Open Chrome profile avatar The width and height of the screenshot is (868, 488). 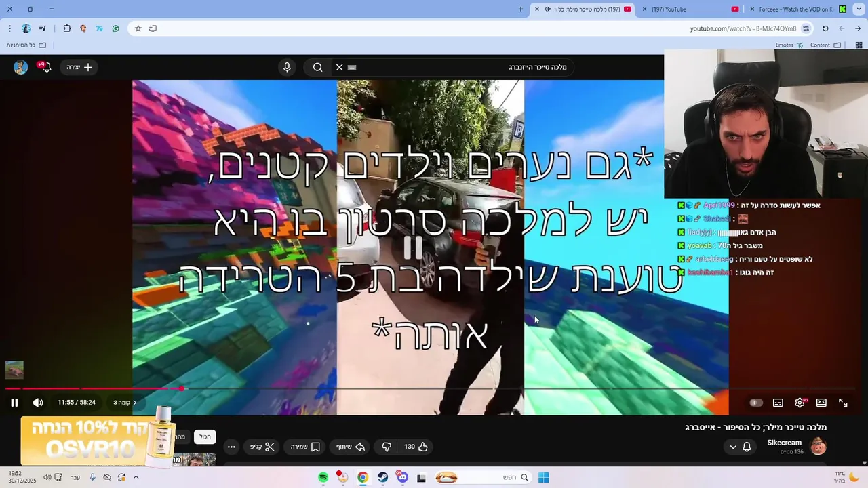pyautogui.click(x=26, y=28)
